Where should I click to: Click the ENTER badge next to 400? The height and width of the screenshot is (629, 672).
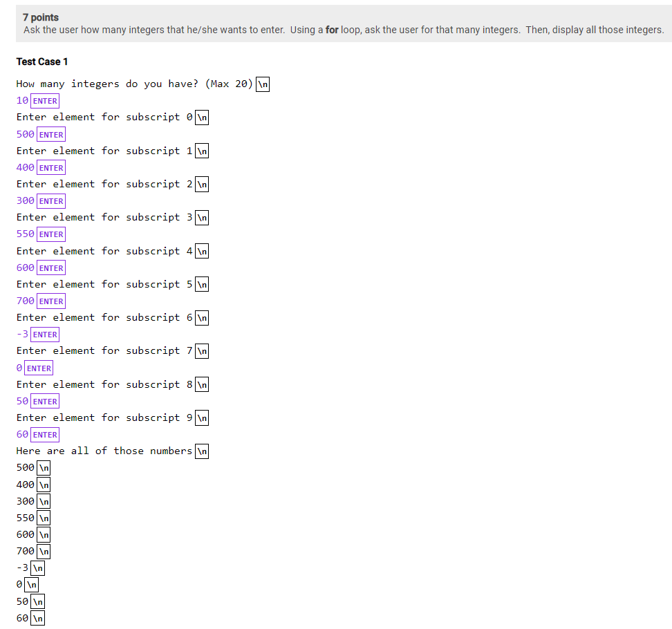51,167
